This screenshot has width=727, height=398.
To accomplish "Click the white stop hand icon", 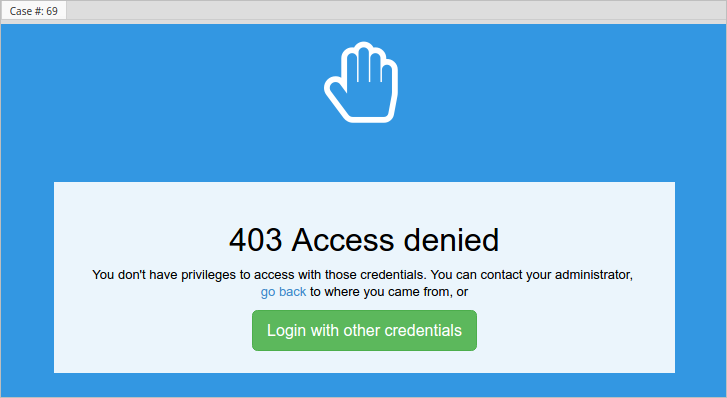I will 361,82.
